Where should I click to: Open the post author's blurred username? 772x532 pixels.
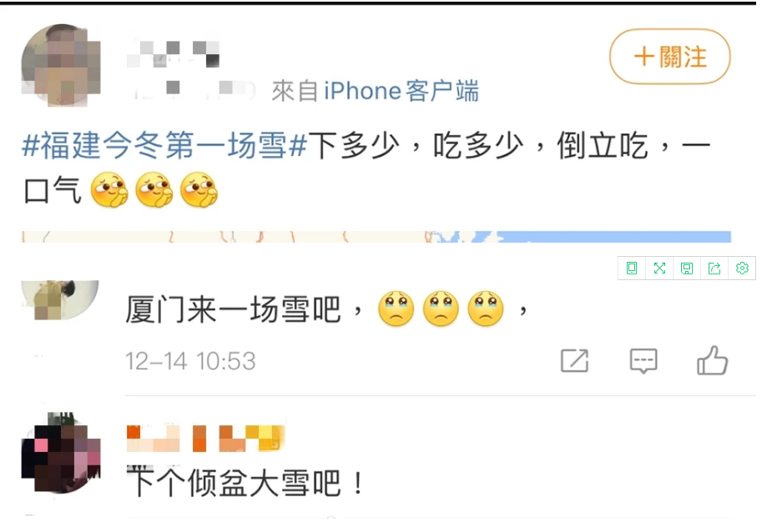174,55
